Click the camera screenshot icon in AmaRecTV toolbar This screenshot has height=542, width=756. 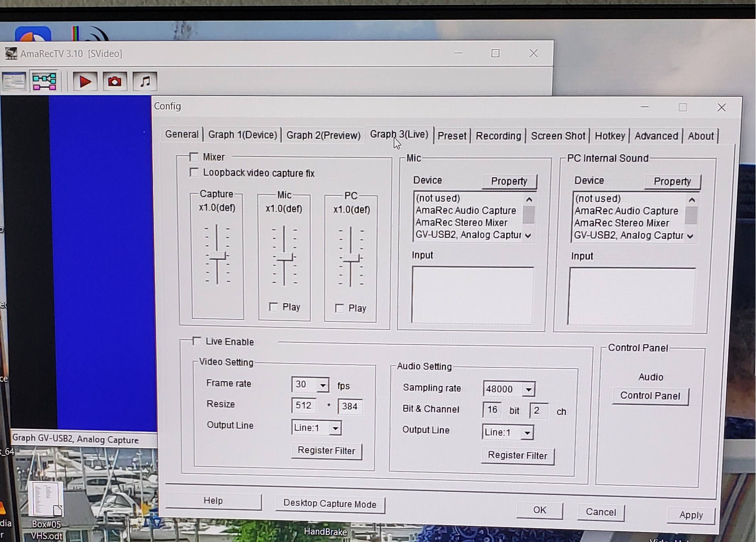click(114, 81)
